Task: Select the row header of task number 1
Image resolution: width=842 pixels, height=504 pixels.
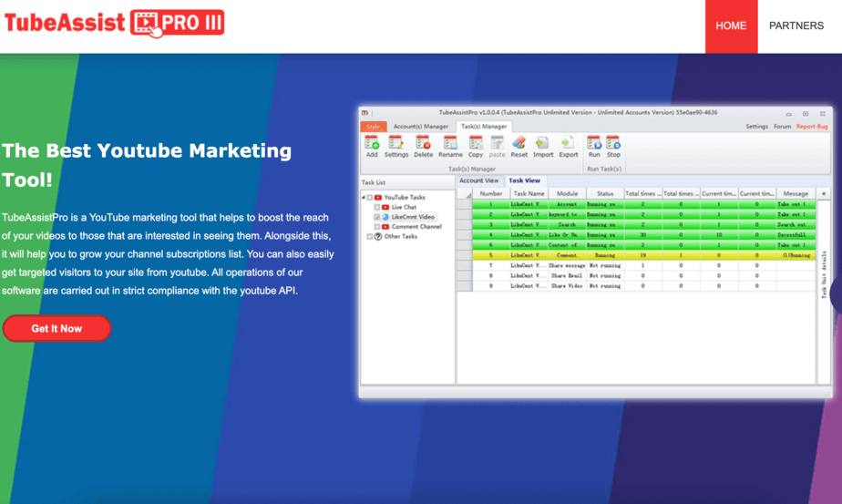Action: [465, 204]
